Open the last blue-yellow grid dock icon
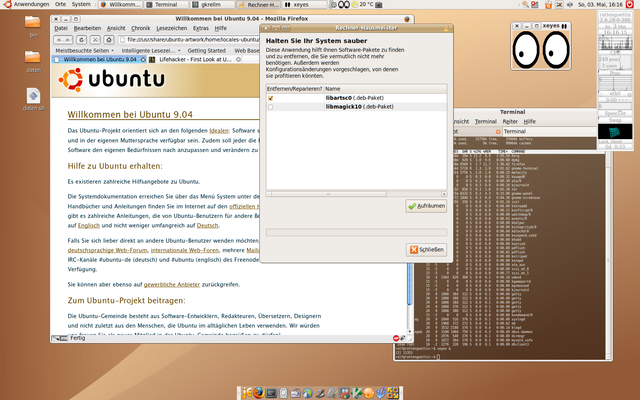The image size is (640, 400). 393,393
